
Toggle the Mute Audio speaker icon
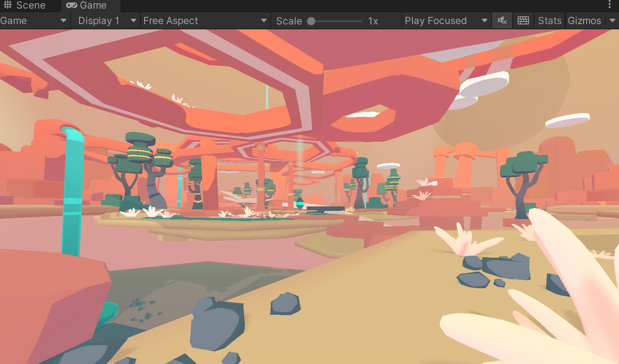coord(502,20)
